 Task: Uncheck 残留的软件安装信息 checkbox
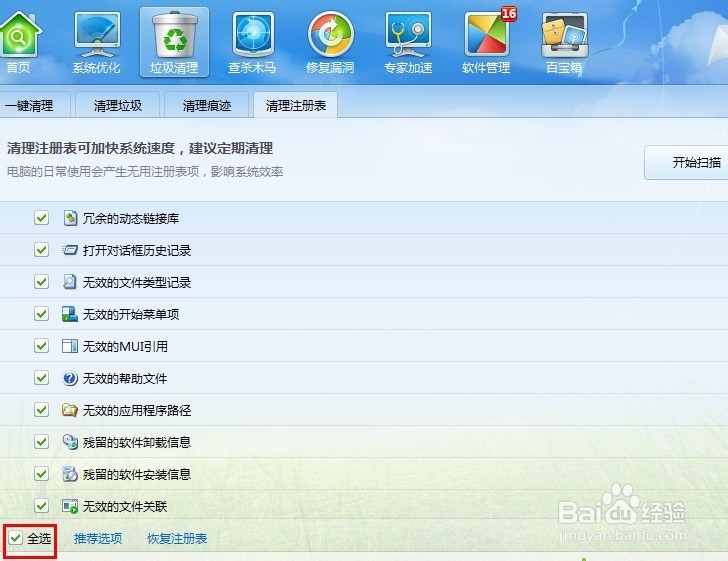(41, 474)
